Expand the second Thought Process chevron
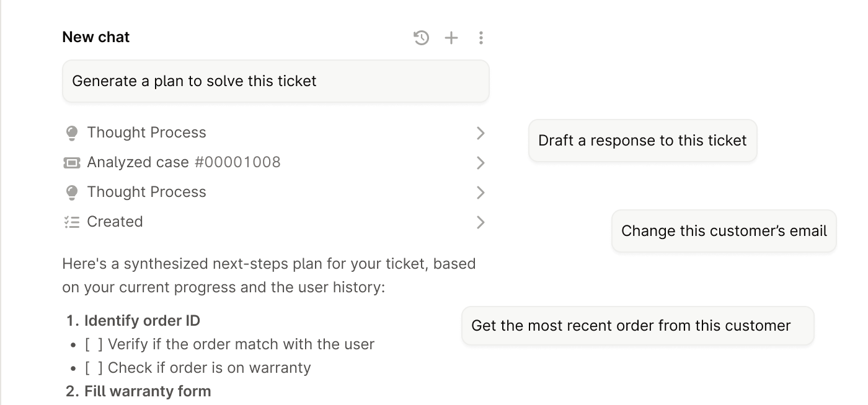Viewport: 868px width, 405px height. pyautogui.click(x=480, y=192)
